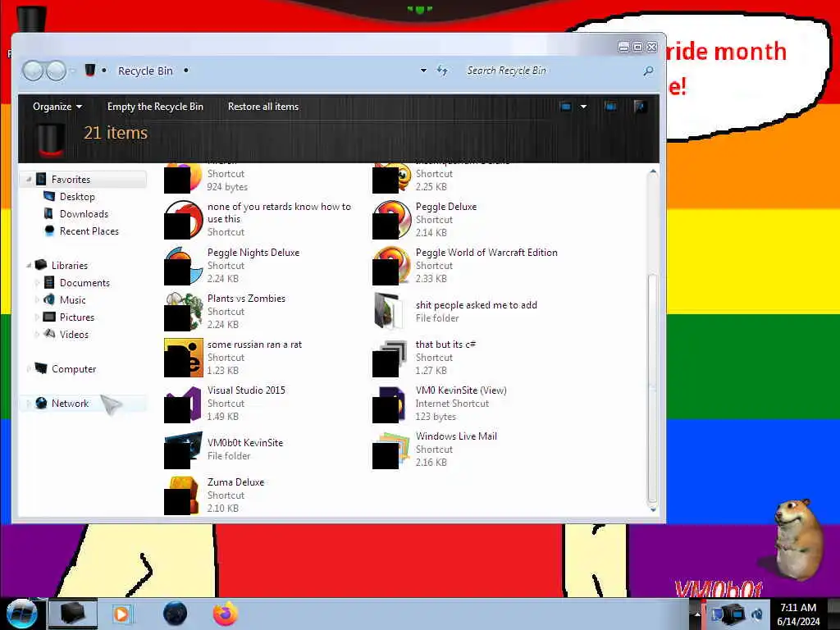Select the Peggle Nights Deluxe shortcut icon
Image resolution: width=840 pixels, height=630 pixels.
tap(183, 266)
